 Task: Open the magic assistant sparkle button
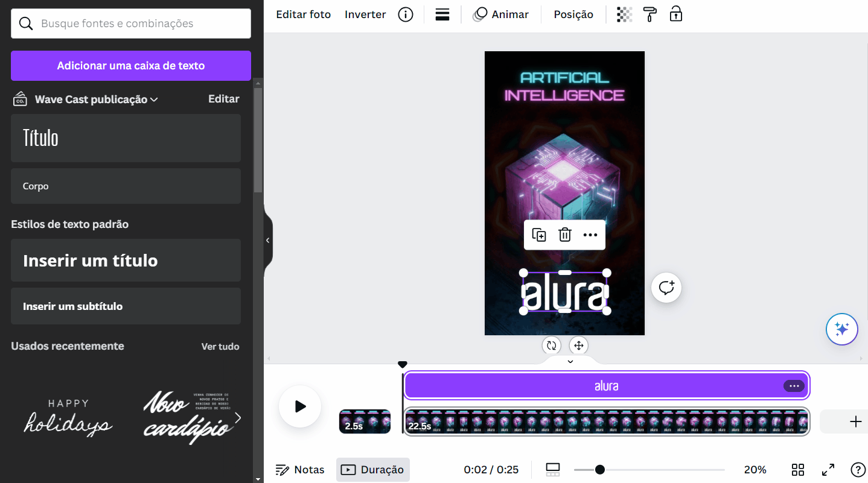coord(842,329)
